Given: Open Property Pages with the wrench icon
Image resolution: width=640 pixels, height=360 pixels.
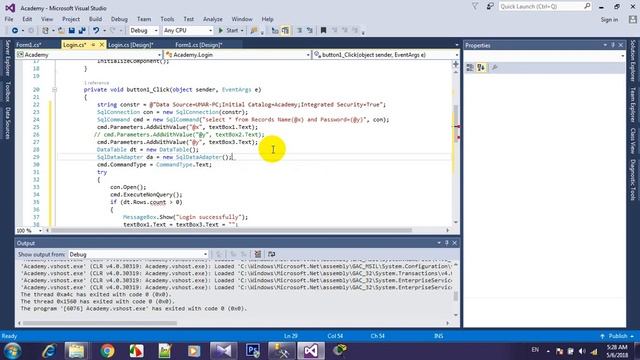Looking at the screenshot, I should (494, 68).
